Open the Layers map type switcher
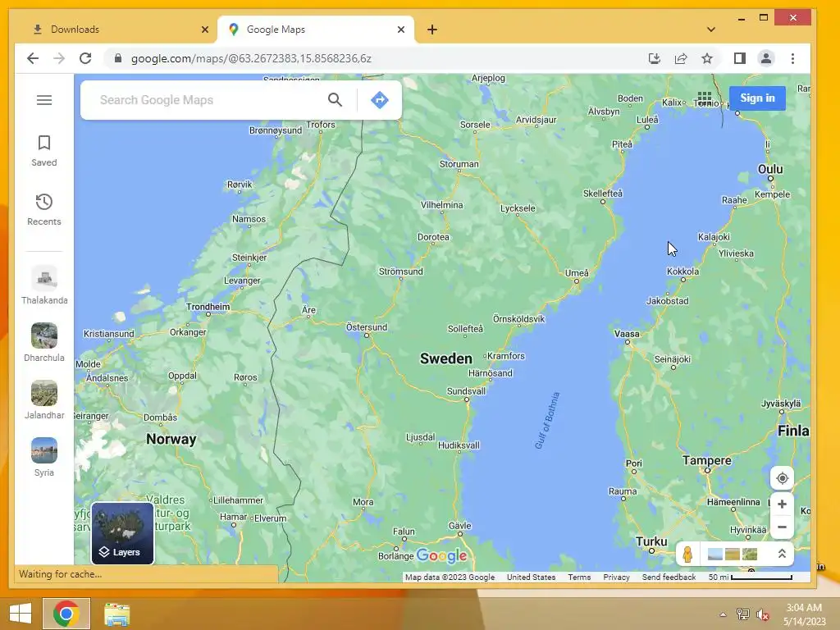 [123, 533]
